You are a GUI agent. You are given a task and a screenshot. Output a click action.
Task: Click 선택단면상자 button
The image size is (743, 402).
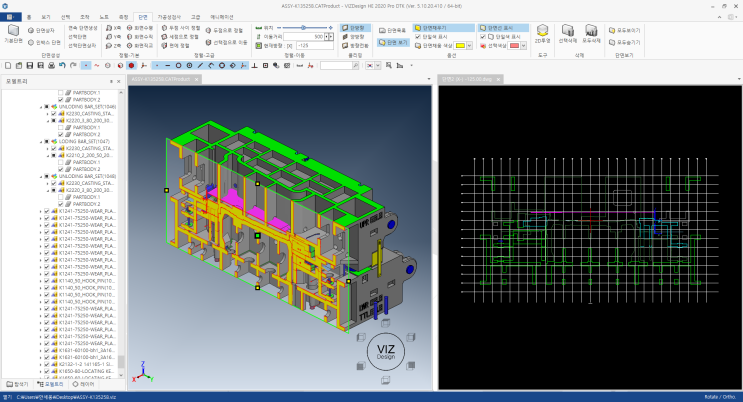point(82,46)
